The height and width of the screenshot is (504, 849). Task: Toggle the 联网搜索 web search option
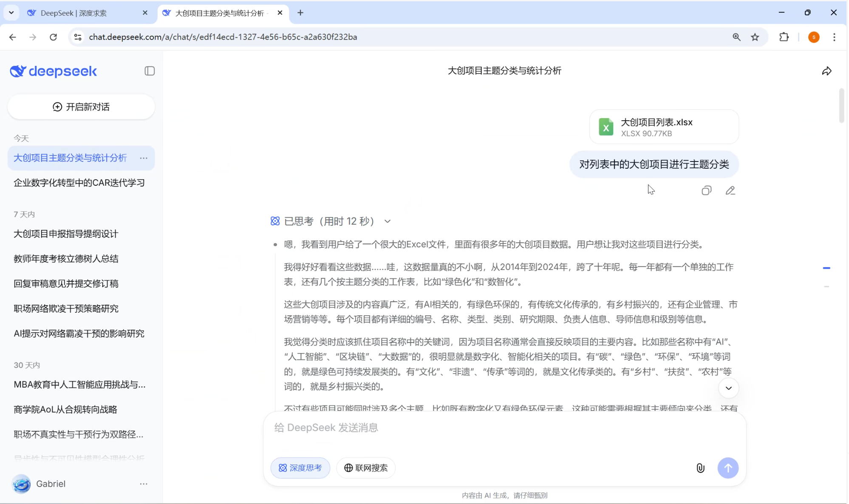[x=366, y=468]
